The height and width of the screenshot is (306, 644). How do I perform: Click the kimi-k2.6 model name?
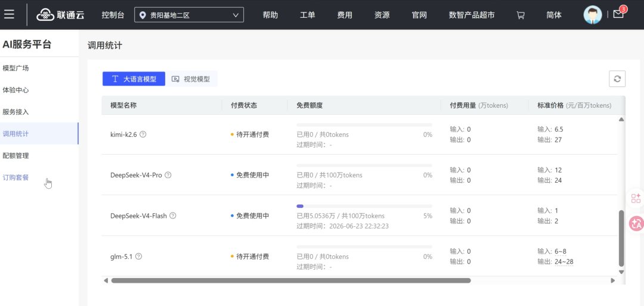(123, 134)
